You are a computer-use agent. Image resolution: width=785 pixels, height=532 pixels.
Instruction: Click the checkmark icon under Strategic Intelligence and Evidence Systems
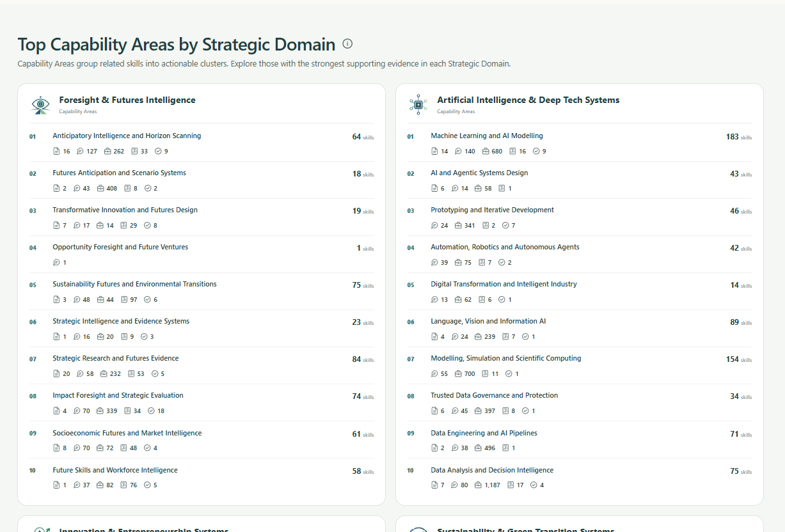[144, 337]
